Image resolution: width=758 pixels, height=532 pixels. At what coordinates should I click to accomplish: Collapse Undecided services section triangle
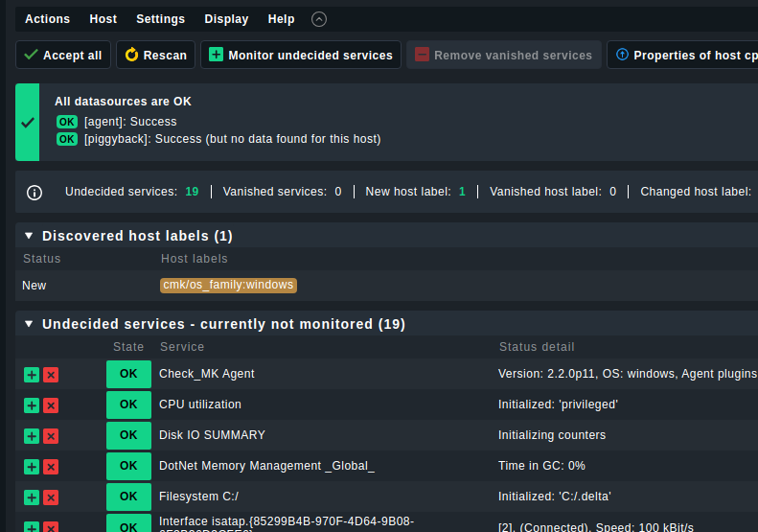[x=29, y=324]
